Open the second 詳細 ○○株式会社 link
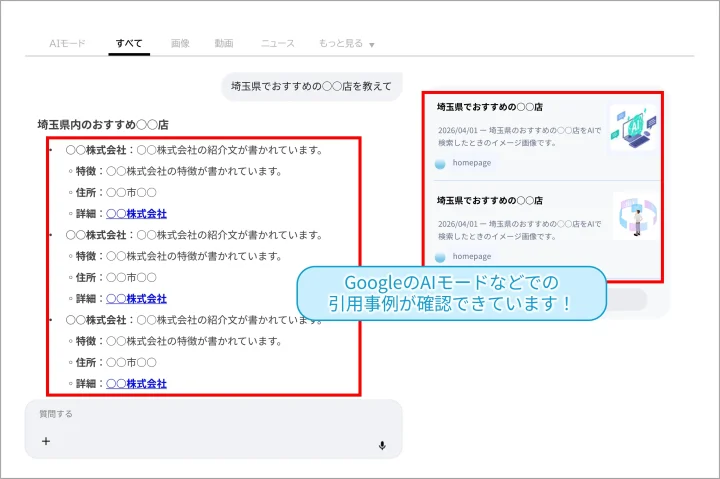The image size is (720, 479). coord(136,299)
